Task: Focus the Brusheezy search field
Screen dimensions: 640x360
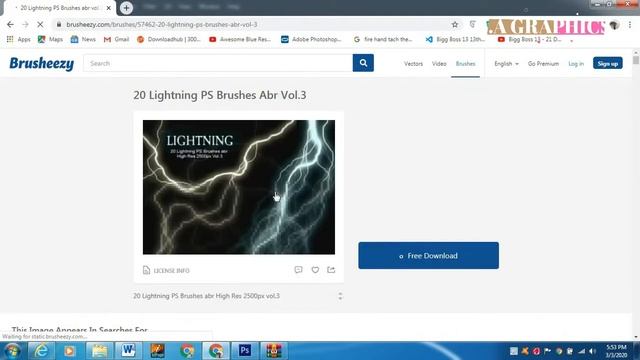Action: tap(218, 63)
